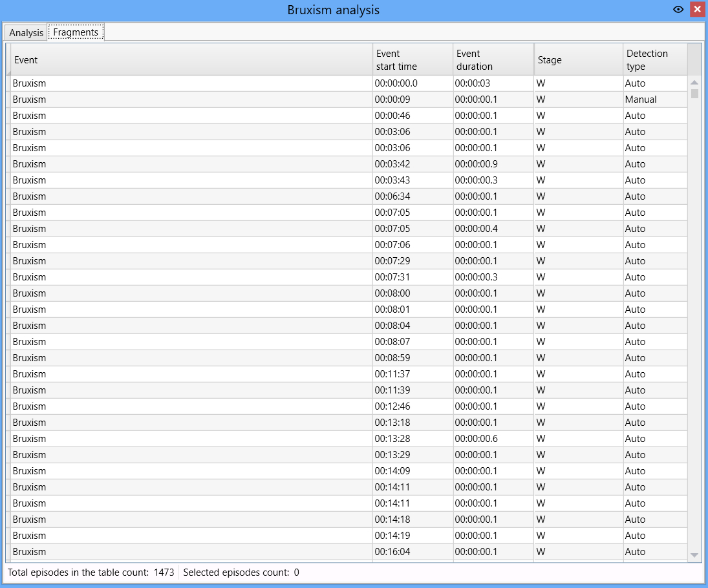Sort by Event duration column header
The width and height of the screenshot is (708, 588).
point(493,59)
